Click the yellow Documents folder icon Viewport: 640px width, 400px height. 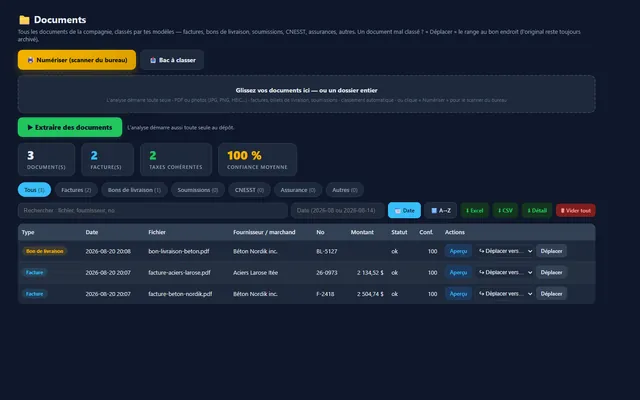tap(24, 20)
